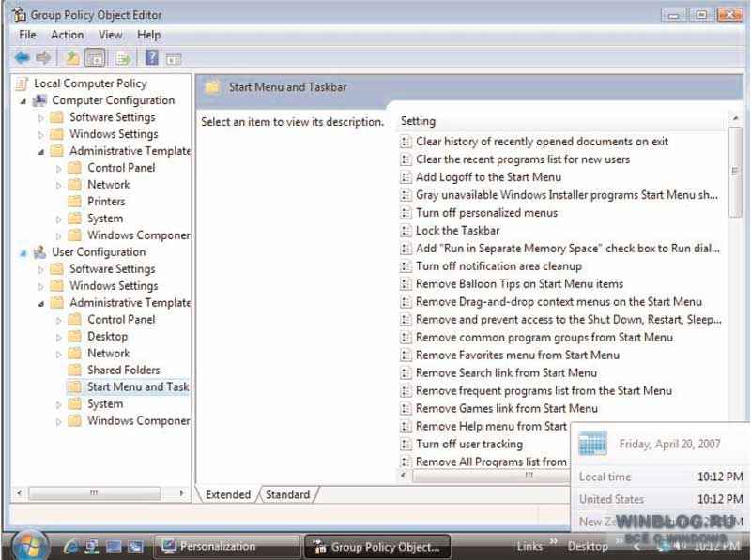Collapse the User Configuration node
This screenshot has height=560, width=751.
pyautogui.click(x=23, y=252)
